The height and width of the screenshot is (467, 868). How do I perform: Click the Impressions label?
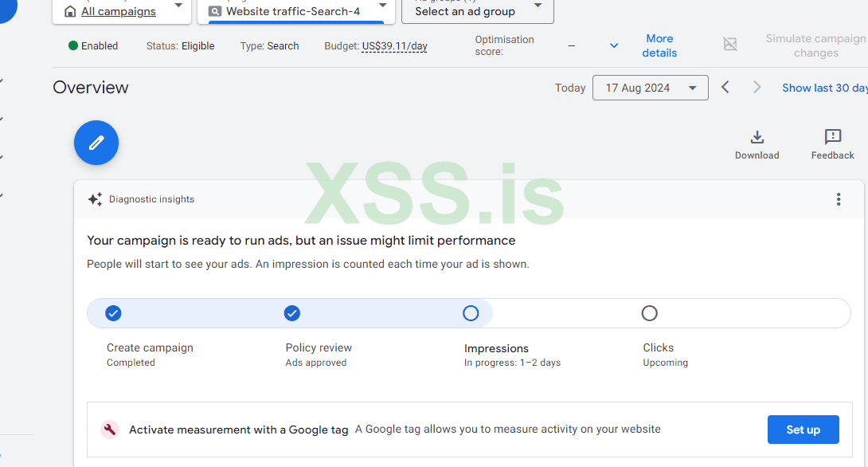(497, 348)
